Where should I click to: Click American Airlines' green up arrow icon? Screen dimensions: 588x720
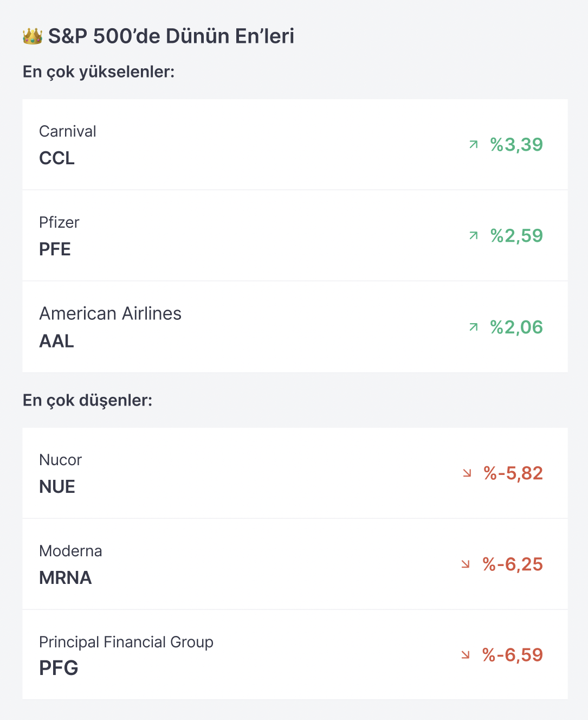474,327
